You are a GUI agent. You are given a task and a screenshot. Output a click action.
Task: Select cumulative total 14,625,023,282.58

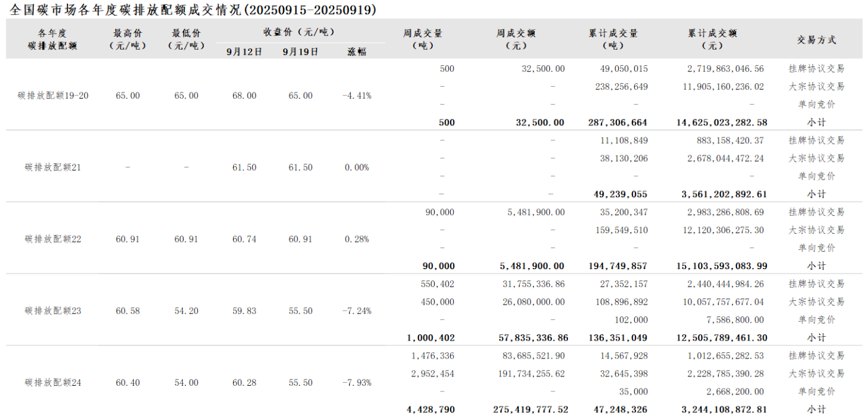tap(722, 123)
